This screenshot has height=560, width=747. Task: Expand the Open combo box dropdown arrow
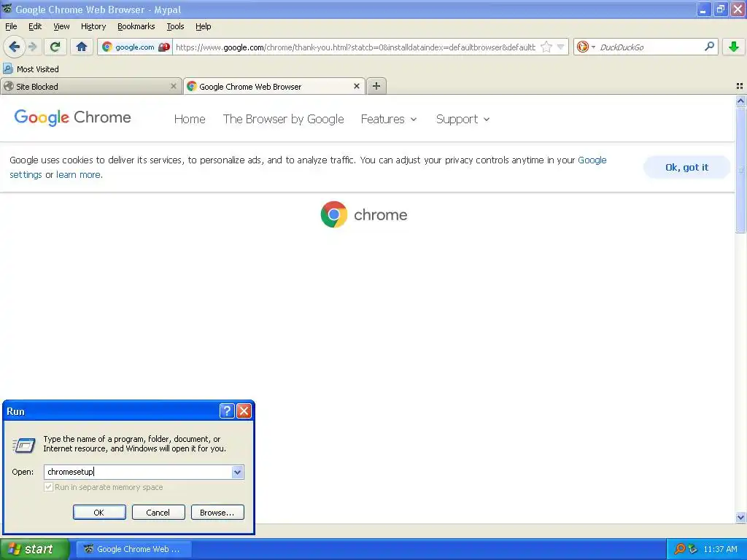(237, 472)
